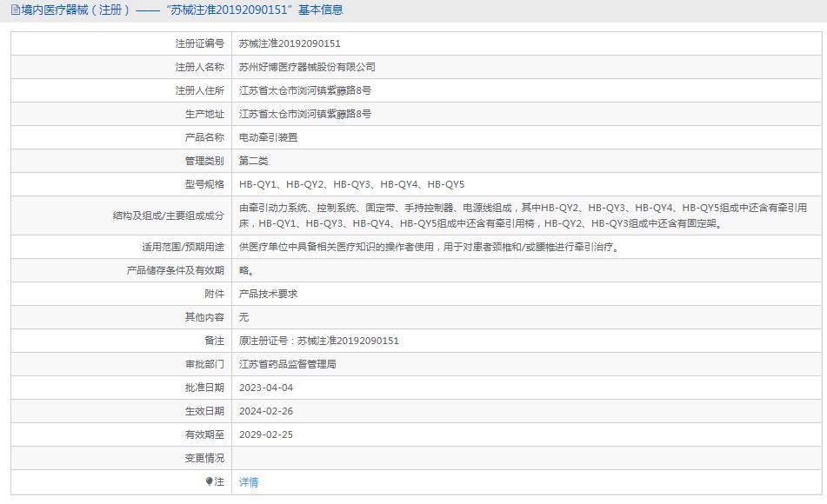Select the 批准日期 label
This screenshot has height=504, width=827.
pos(204,388)
